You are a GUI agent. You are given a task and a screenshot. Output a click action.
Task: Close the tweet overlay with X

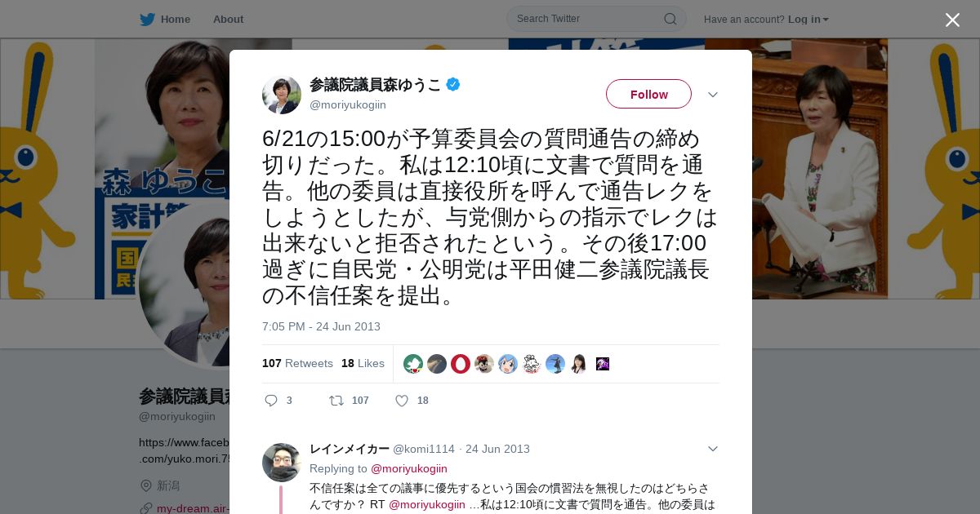pyautogui.click(x=952, y=20)
